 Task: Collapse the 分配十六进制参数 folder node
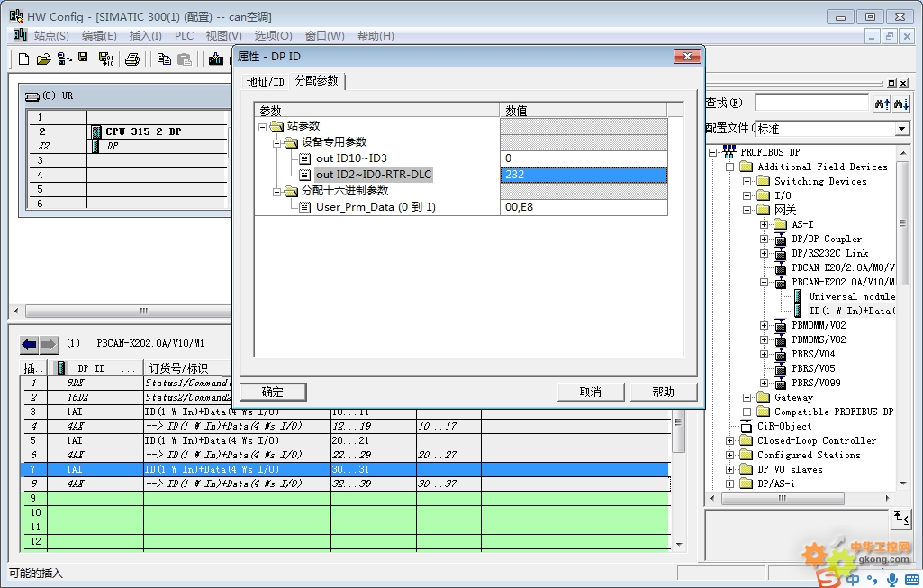tap(276, 191)
